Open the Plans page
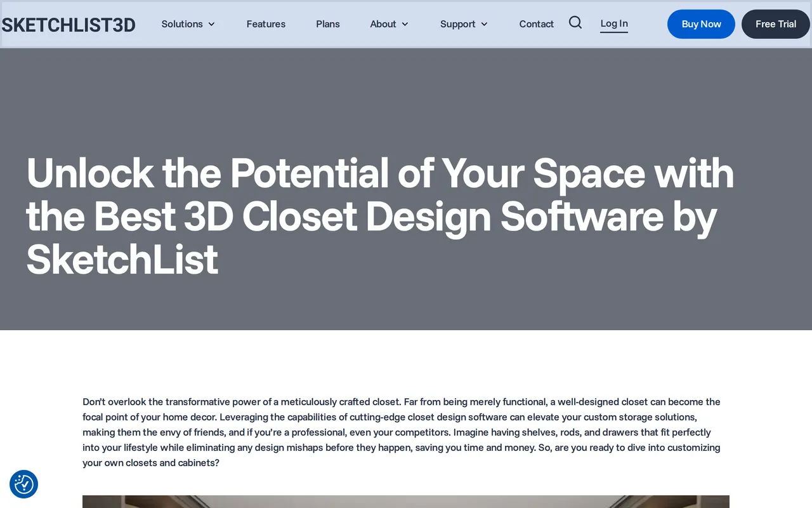 (x=328, y=24)
